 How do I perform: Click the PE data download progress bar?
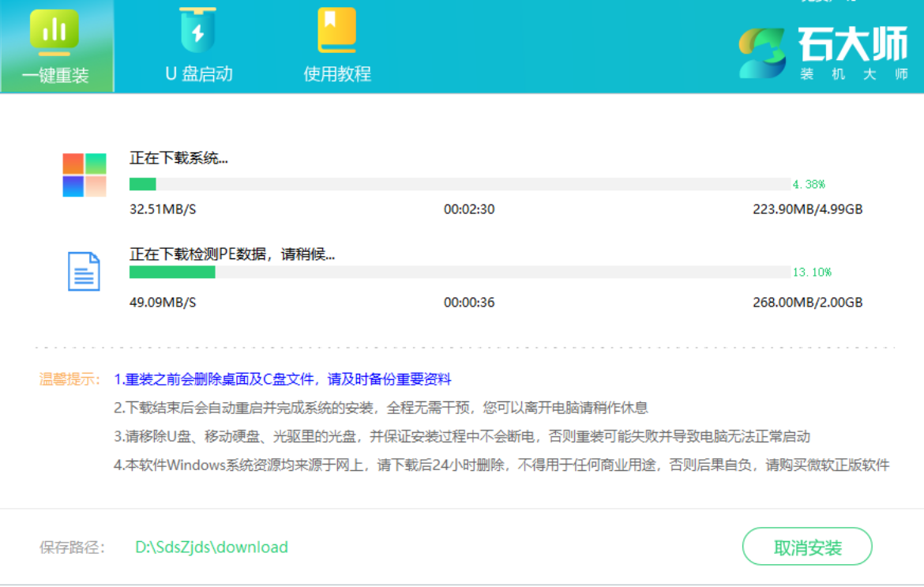click(459, 272)
